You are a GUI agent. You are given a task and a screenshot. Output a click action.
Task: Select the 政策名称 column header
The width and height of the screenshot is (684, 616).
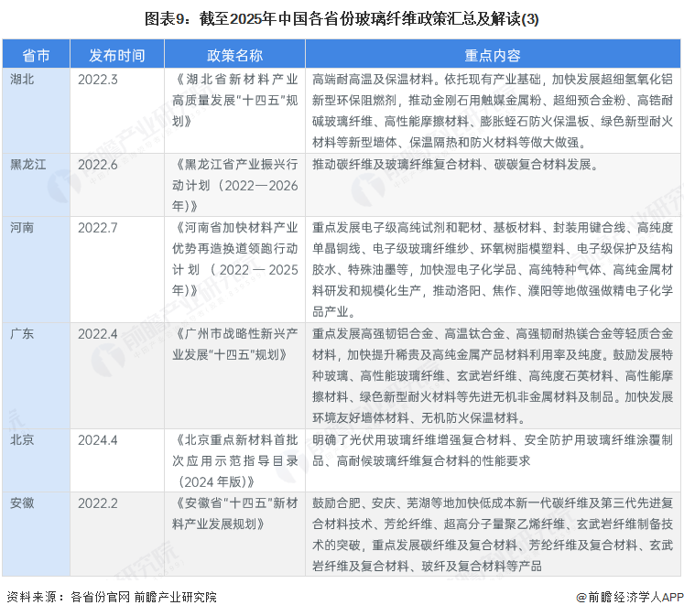click(234, 55)
